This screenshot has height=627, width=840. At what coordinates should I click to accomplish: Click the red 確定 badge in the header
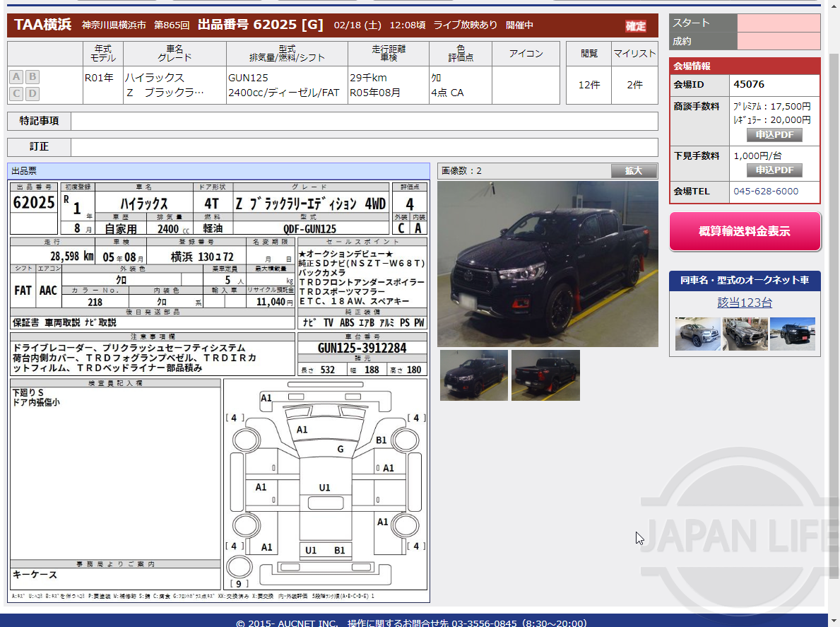634,25
